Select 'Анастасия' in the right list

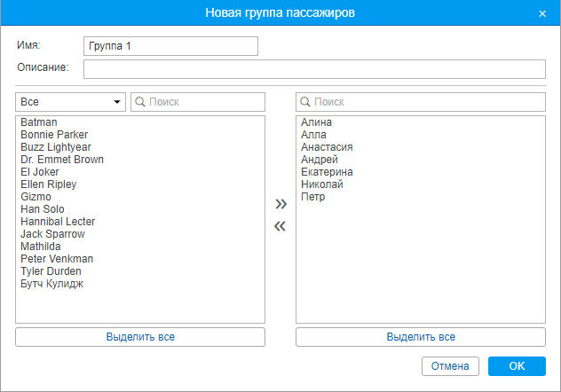coord(328,147)
